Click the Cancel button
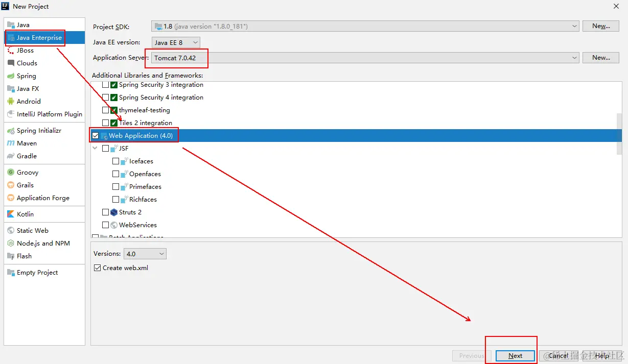The image size is (628, 364). [x=559, y=356]
